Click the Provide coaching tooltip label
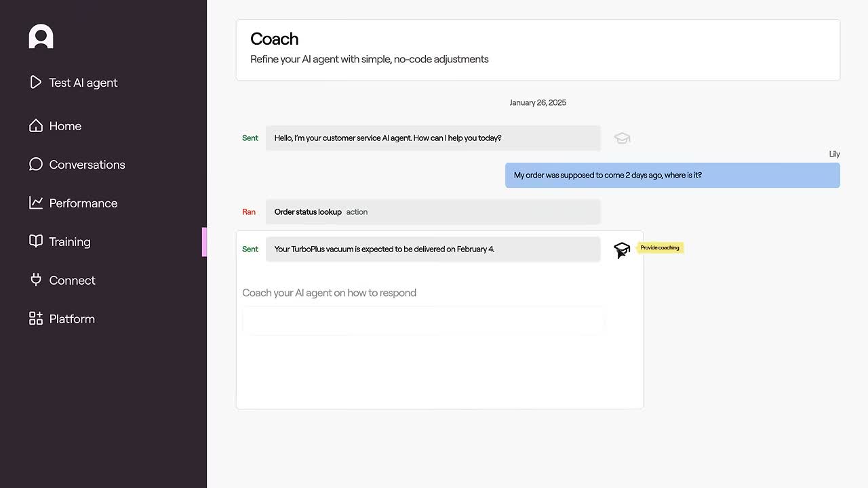 point(660,248)
